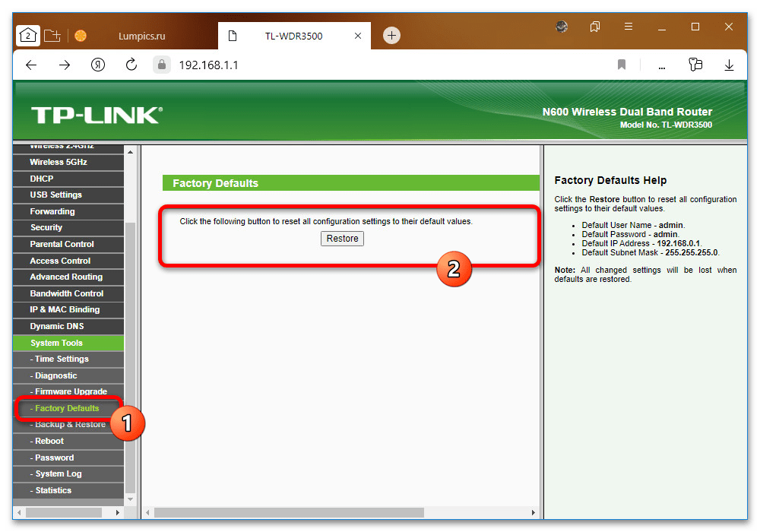Reload the router page

(x=131, y=65)
